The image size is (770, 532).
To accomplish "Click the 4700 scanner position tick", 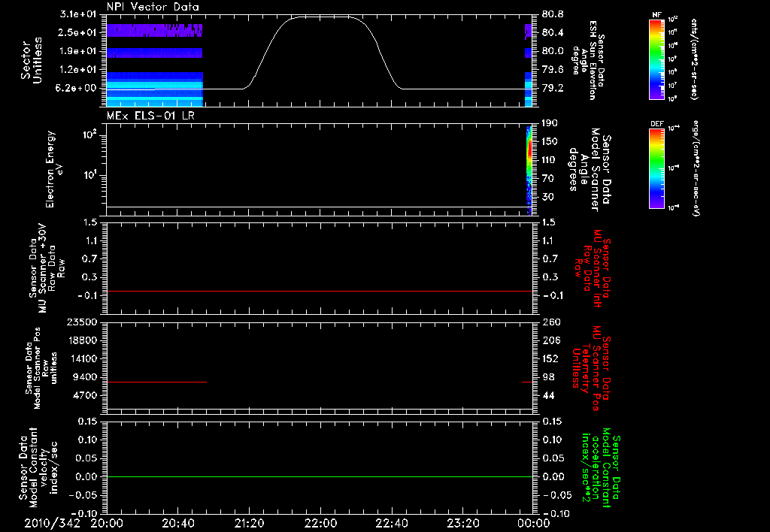I will (x=84, y=395).
